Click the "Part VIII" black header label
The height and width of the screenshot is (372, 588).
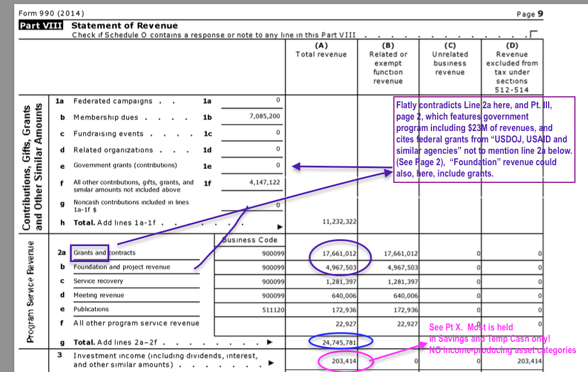click(40, 26)
